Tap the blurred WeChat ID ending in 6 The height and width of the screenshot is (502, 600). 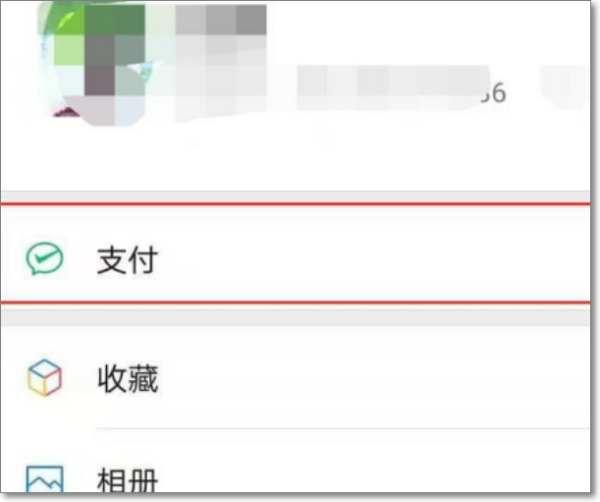tap(402, 89)
